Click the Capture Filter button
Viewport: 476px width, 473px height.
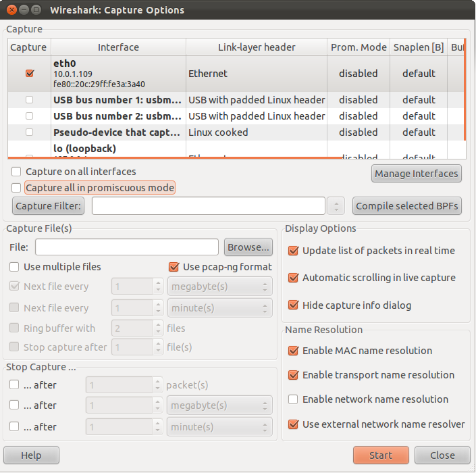click(48, 206)
